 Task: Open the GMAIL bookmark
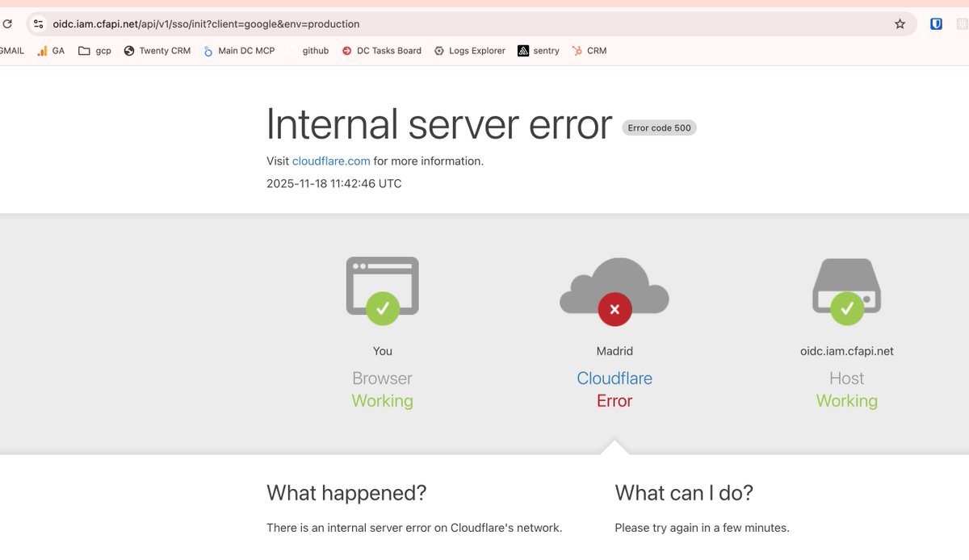pyautogui.click(x=11, y=50)
